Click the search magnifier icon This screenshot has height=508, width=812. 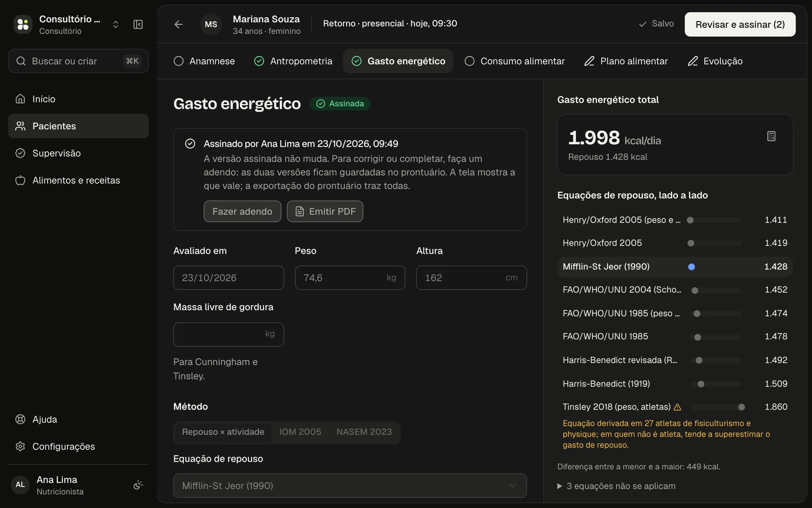click(21, 61)
